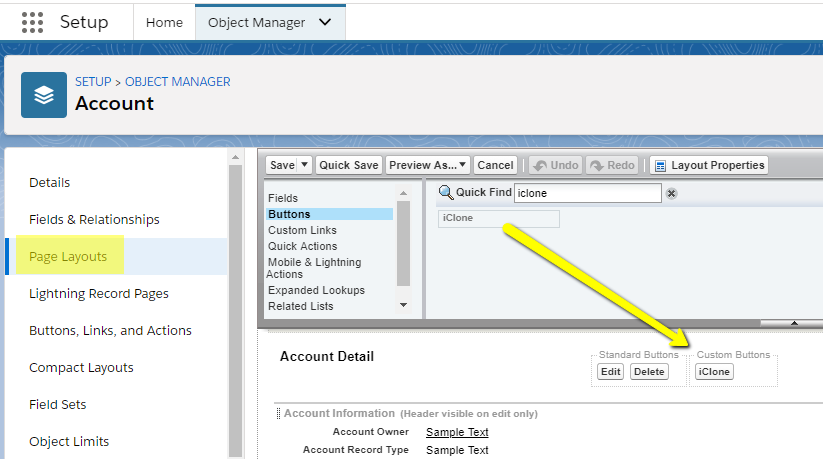Select Page Layouts in the sidebar
823x459 pixels.
pos(68,256)
